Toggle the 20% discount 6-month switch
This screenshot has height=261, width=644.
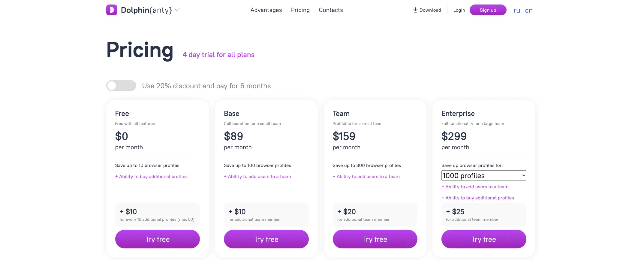(121, 86)
